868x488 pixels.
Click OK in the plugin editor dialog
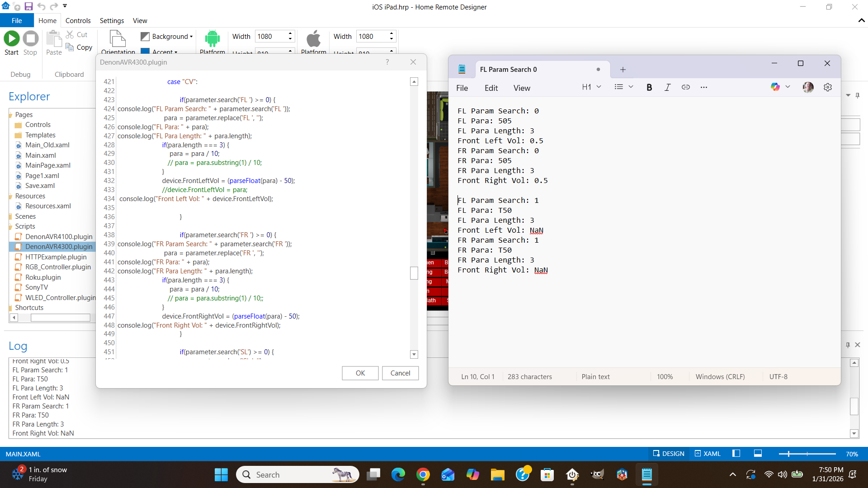pos(360,373)
